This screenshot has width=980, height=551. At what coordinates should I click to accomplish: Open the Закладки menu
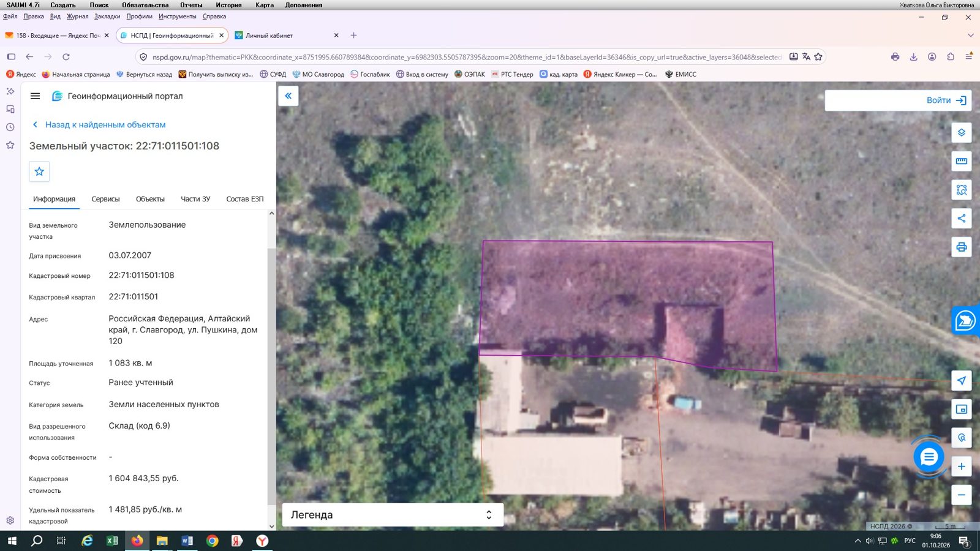(x=107, y=17)
